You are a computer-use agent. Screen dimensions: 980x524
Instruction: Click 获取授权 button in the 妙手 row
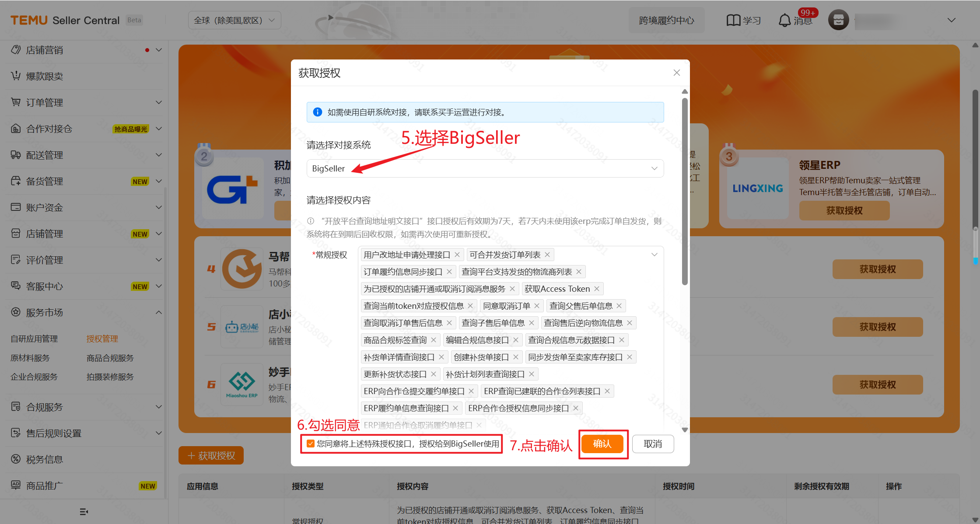[x=878, y=385]
